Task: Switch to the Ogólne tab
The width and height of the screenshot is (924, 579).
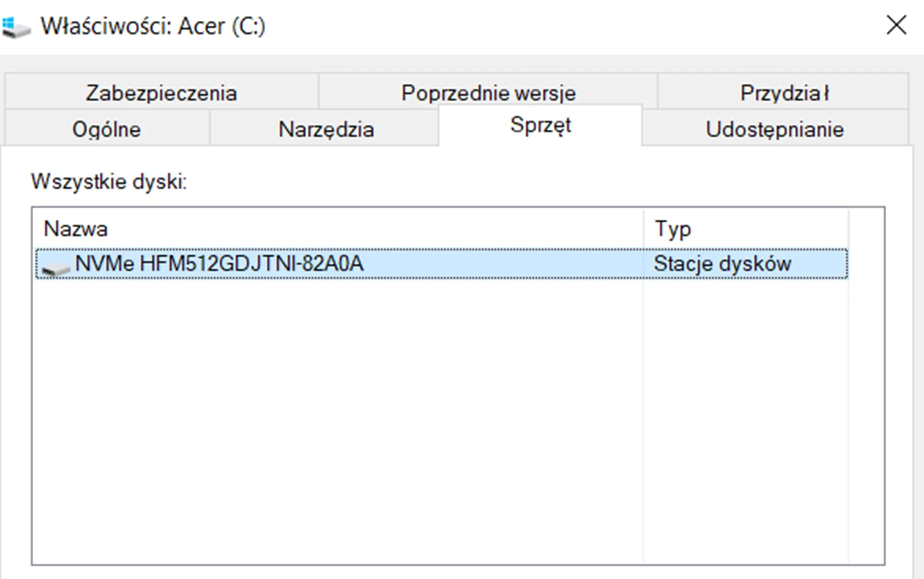Action: pyautogui.click(x=106, y=128)
